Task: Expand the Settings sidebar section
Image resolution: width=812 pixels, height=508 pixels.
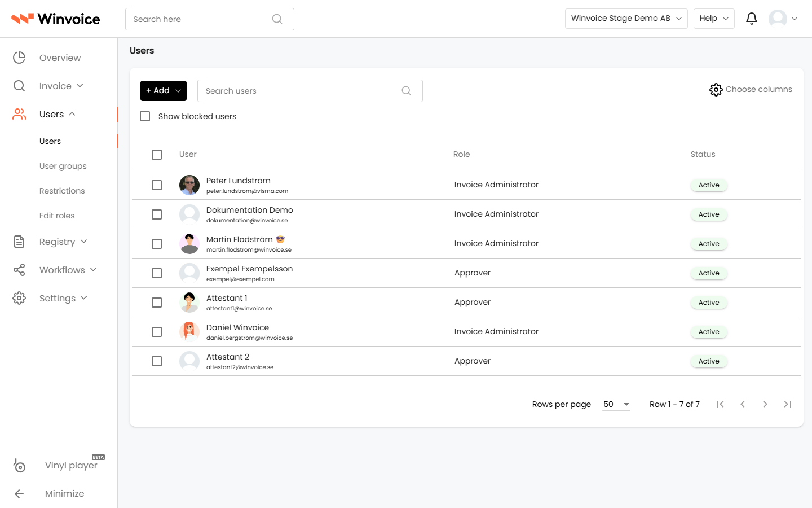Action: 63,298
